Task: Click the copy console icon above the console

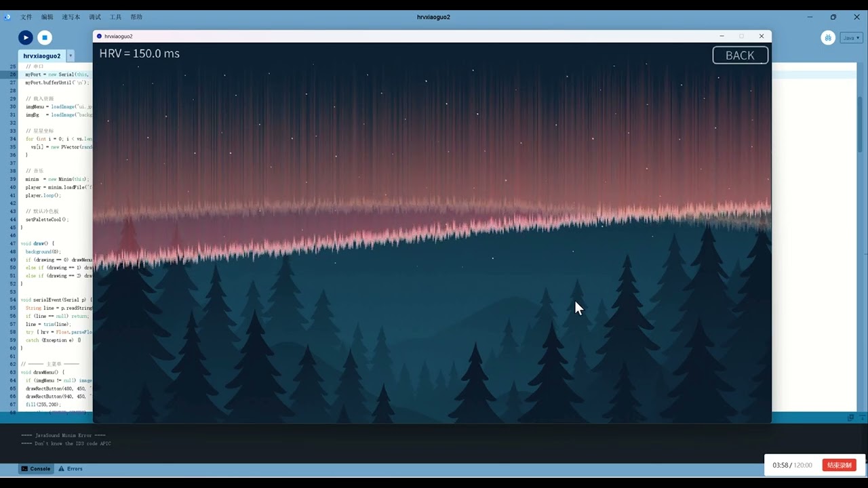Action: [x=850, y=418]
